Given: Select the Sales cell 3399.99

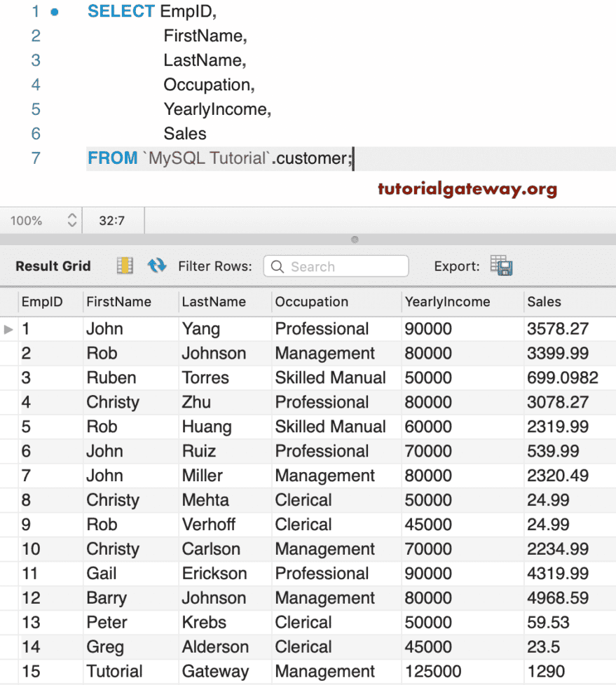Looking at the screenshot, I should 570,354.
